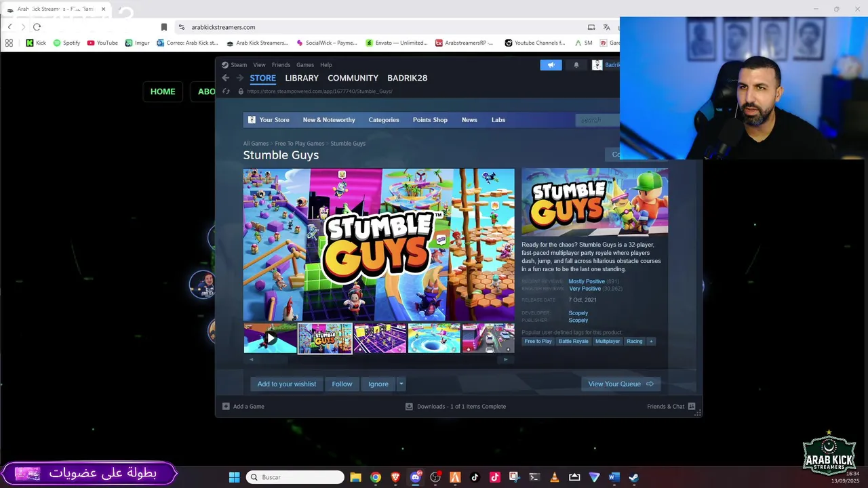The image size is (868, 488).
Task: Open Steam from the taskbar
Action: 633,477
